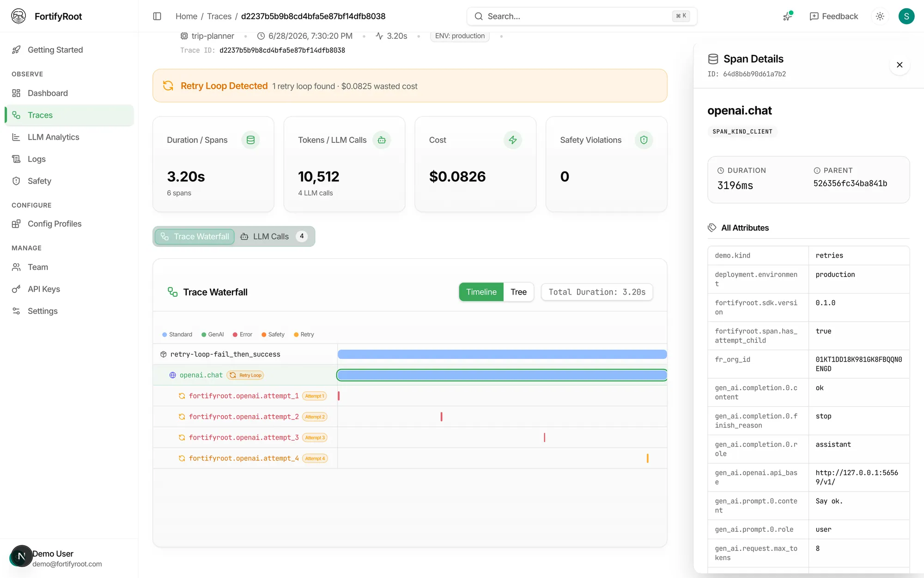Open LLM Analytics in sidebar
Viewport: 924px width, 578px height.
pyautogui.click(x=69, y=137)
